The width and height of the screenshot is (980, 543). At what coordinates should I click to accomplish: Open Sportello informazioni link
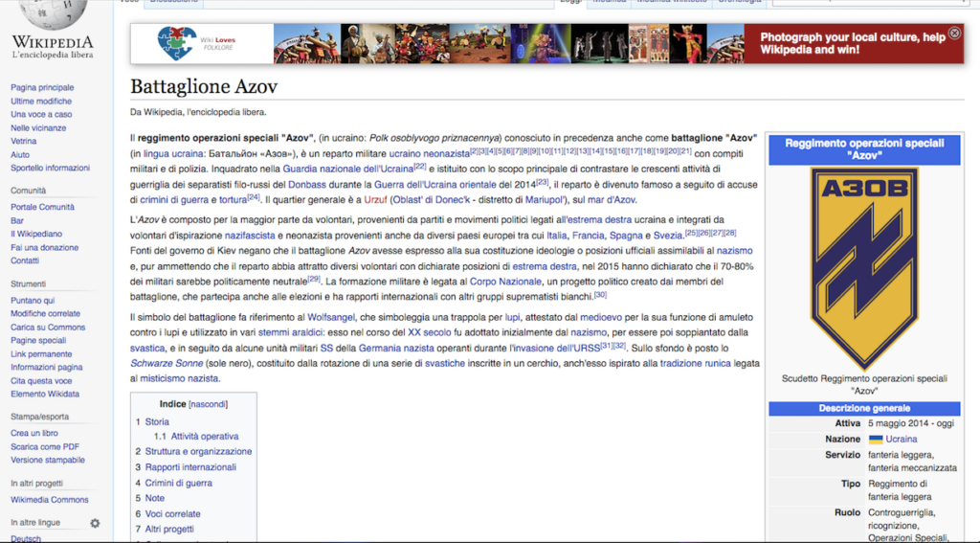click(x=50, y=169)
